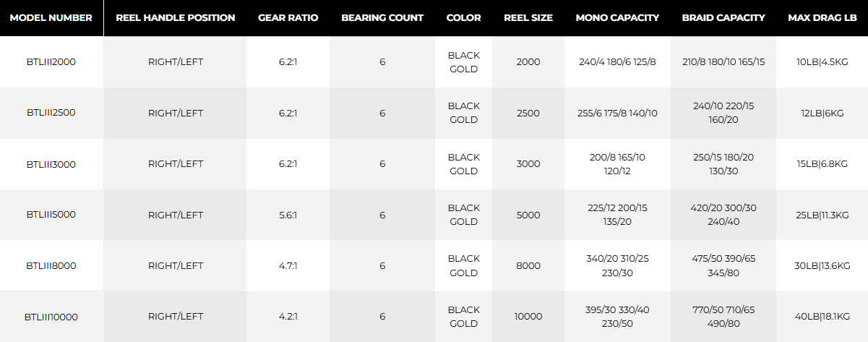Select the COLOR column header
This screenshot has height=342, width=868.
click(463, 18)
